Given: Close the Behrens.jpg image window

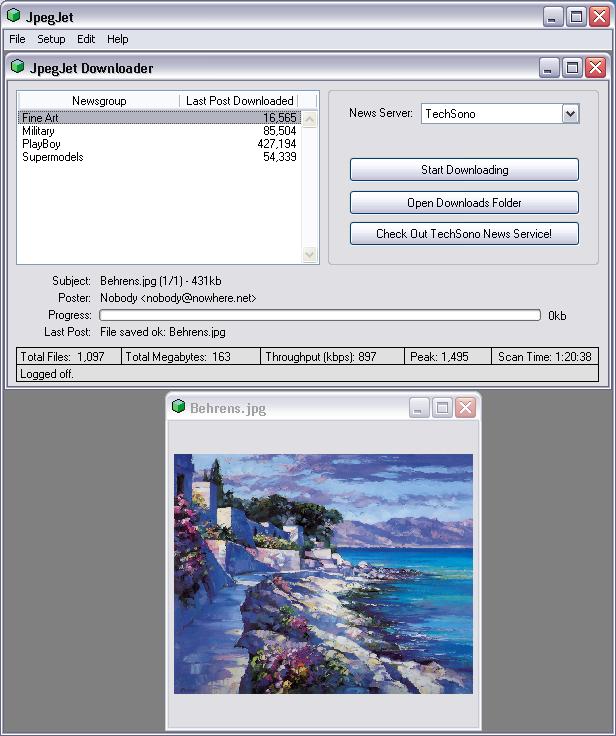Looking at the screenshot, I should pos(466,407).
